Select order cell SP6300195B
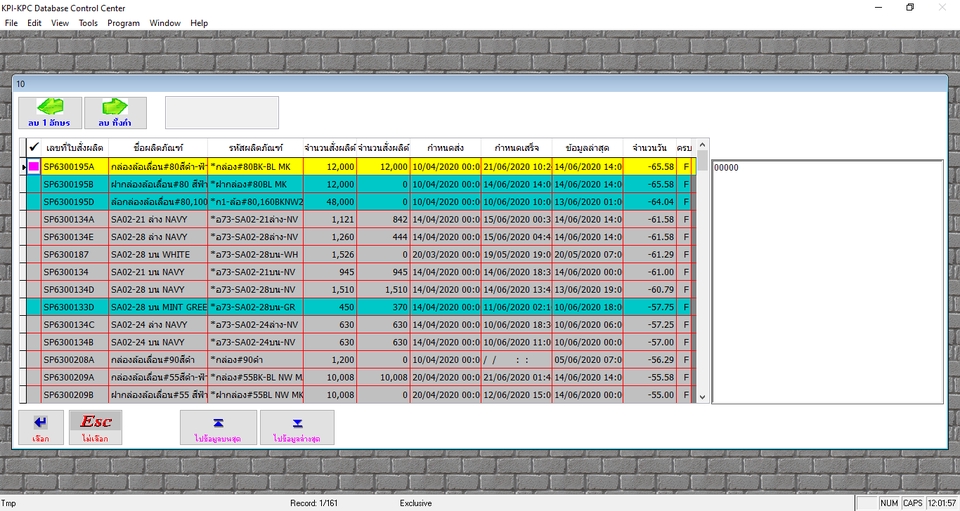This screenshot has width=960, height=511. click(x=75, y=184)
